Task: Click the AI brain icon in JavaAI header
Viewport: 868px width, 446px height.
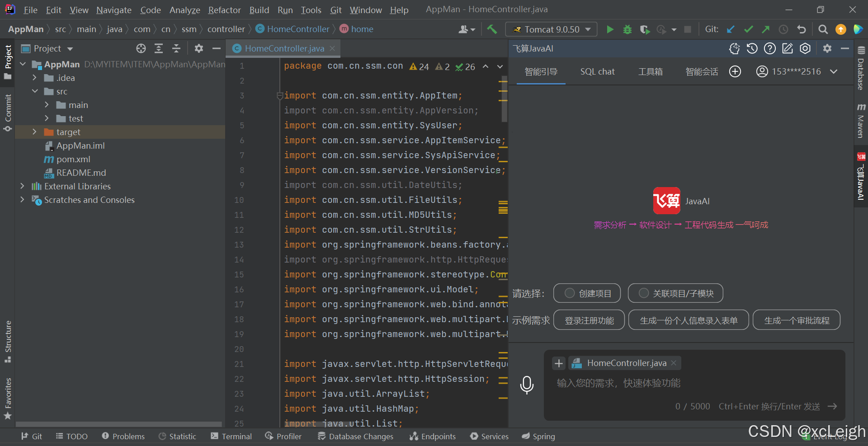Action: point(735,48)
